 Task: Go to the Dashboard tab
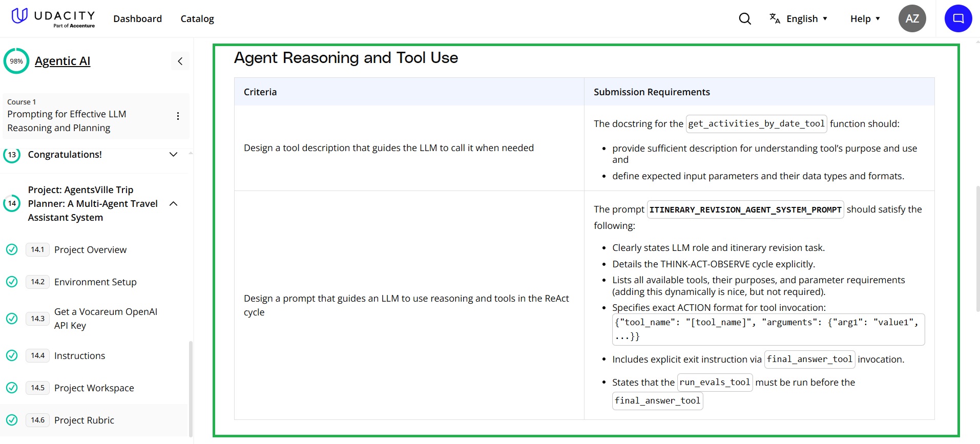[137, 19]
